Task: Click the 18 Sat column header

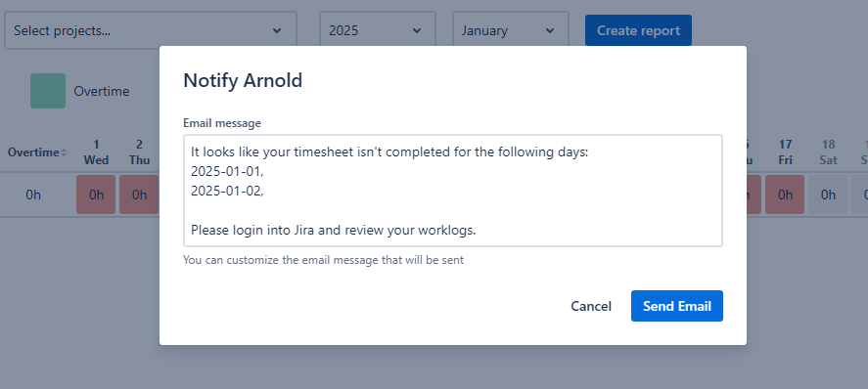Action: [828, 152]
